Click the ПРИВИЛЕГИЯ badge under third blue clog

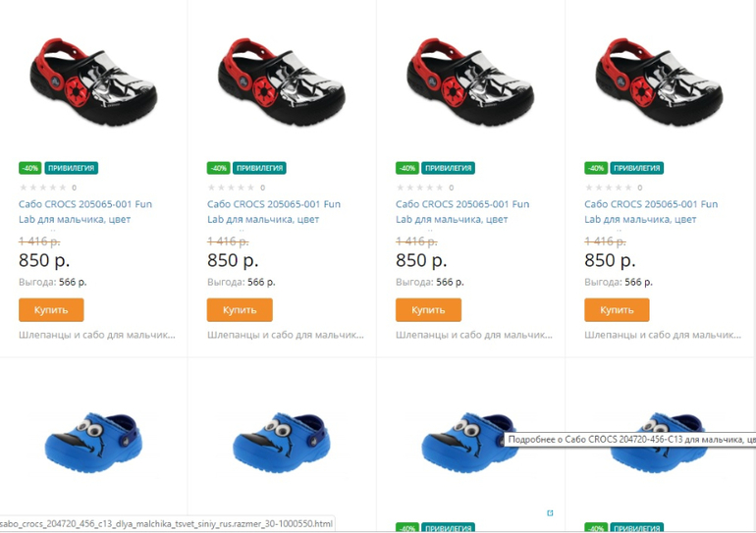pyautogui.click(x=449, y=528)
